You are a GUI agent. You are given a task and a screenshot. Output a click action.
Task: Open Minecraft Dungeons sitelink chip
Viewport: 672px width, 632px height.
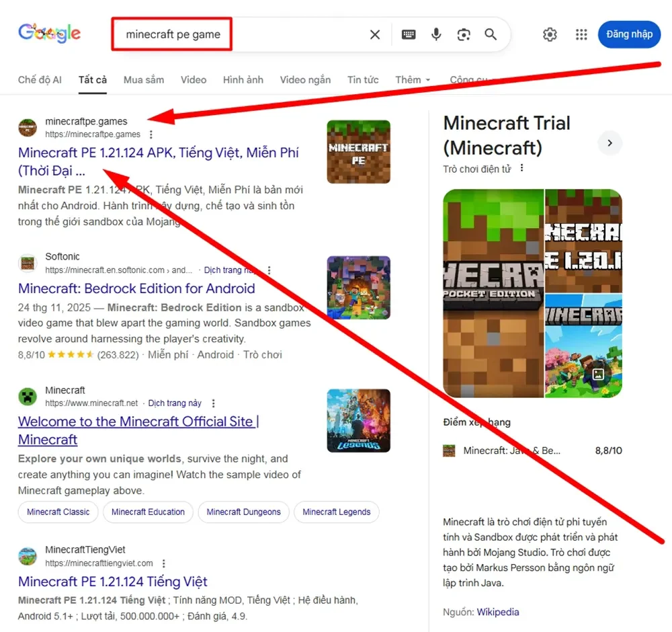[243, 512]
